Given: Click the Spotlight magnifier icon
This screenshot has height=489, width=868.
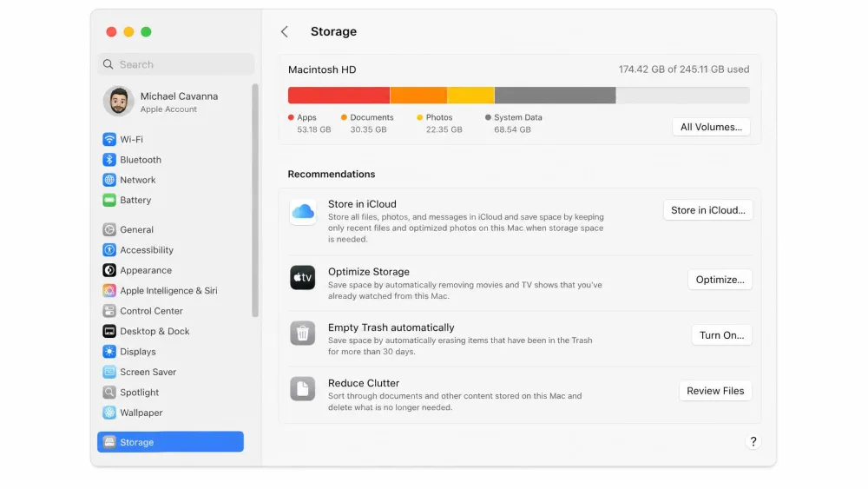Looking at the screenshot, I should [x=109, y=392].
